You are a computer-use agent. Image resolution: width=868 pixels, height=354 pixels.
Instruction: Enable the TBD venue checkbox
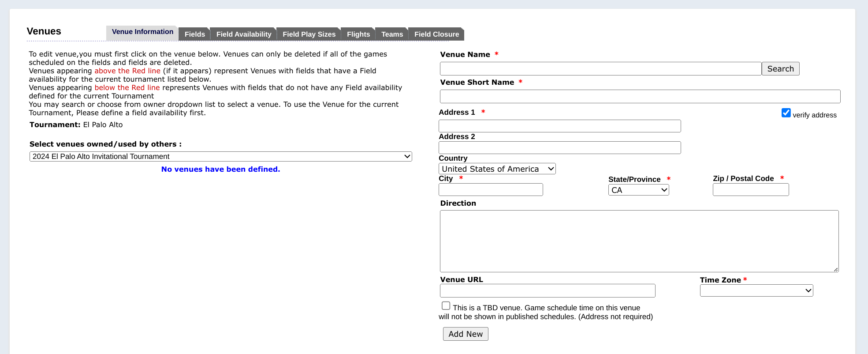coord(446,306)
